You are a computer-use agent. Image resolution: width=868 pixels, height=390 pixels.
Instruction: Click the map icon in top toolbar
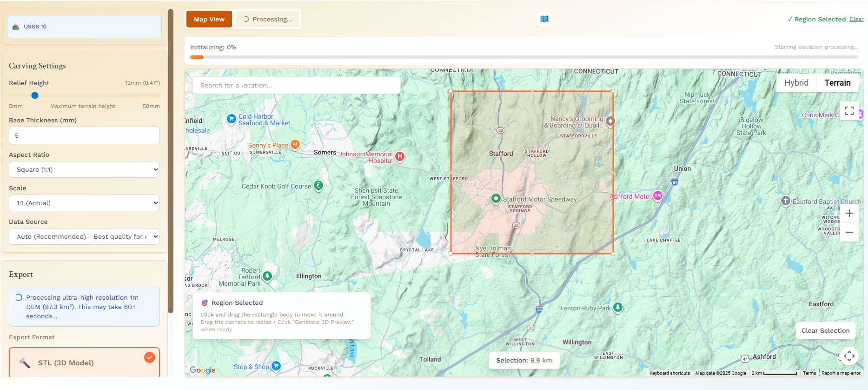click(x=544, y=19)
